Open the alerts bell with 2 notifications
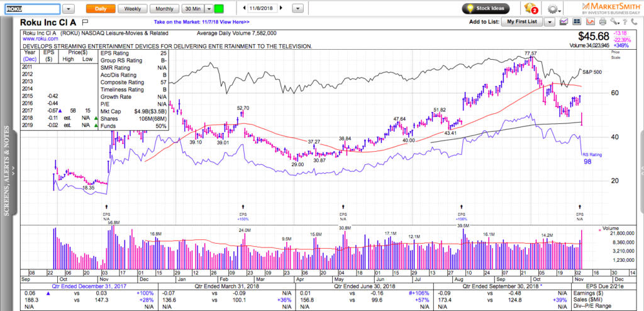 pyautogui.click(x=530, y=8)
